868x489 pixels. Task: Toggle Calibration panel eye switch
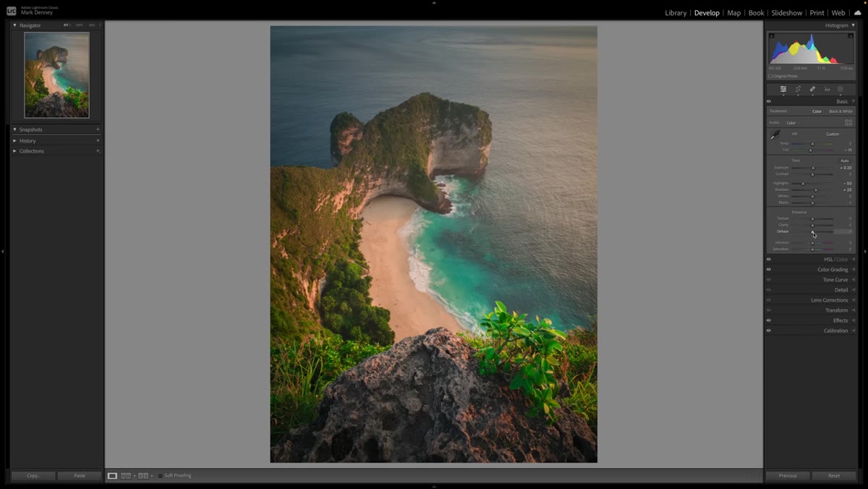pyautogui.click(x=769, y=331)
